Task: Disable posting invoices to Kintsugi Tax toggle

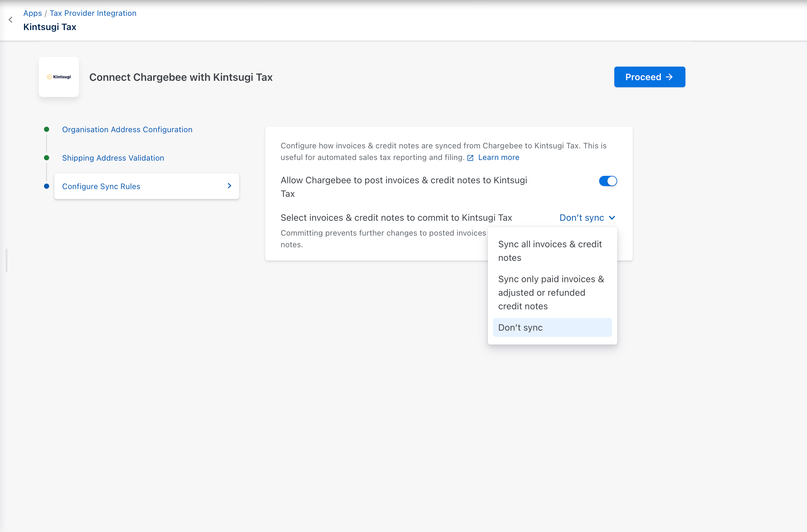Action: (x=608, y=181)
